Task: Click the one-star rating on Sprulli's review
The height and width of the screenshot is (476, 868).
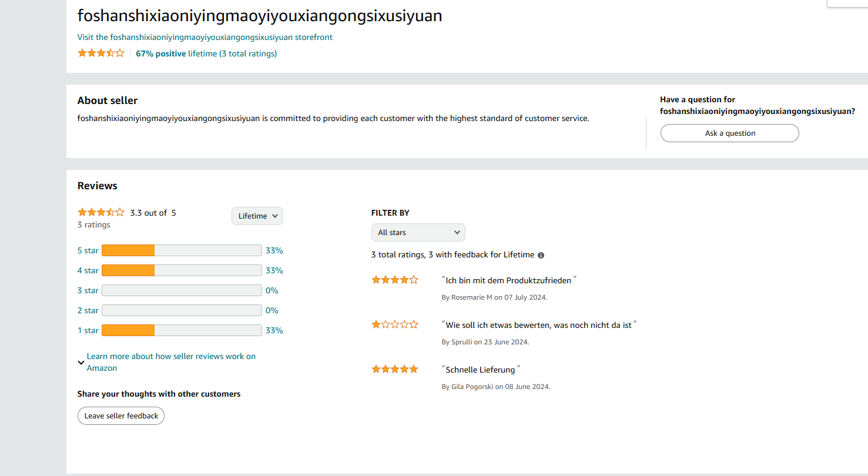Action: click(395, 325)
